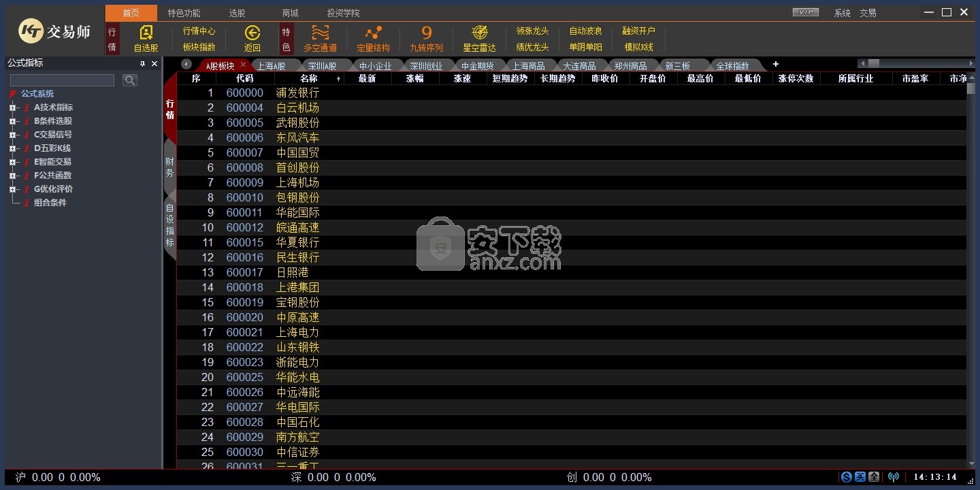Expand the G优化评价 tree node
The width and height of the screenshot is (980, 490).
(12, 189)
